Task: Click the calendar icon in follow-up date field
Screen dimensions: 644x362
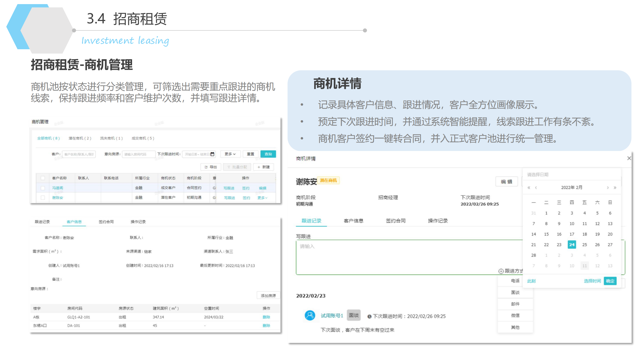Action: click(x=212, y=154)
